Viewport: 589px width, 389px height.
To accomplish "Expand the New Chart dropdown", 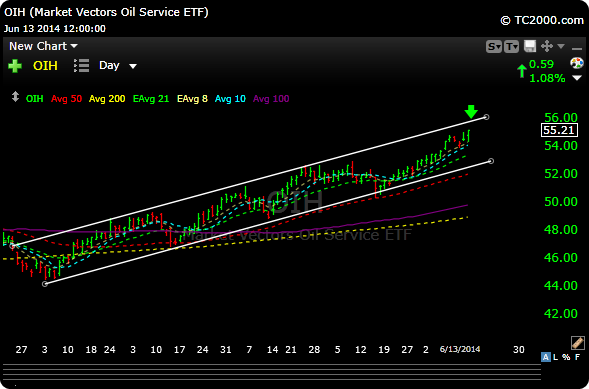I will pyautogui.click(x=43, y=46).
